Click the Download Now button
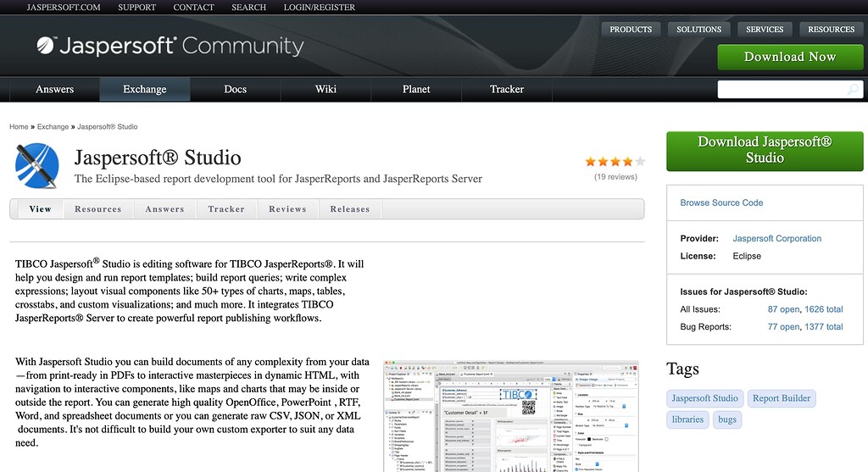This screenshot has width=868, height=472. pyautogui.click(x=790, y=57)
